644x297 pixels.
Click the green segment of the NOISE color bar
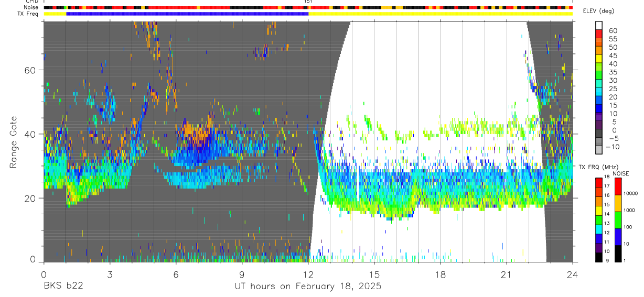(618, 220)
